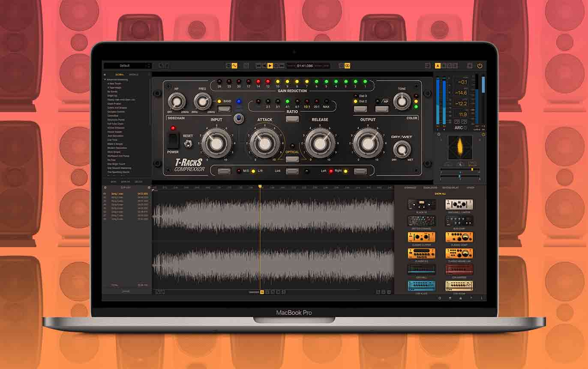Choose the Classic Clipper module icon
The height and width of the screenshot is (369, 588).
pyautogui.click(x=421, y=237)
